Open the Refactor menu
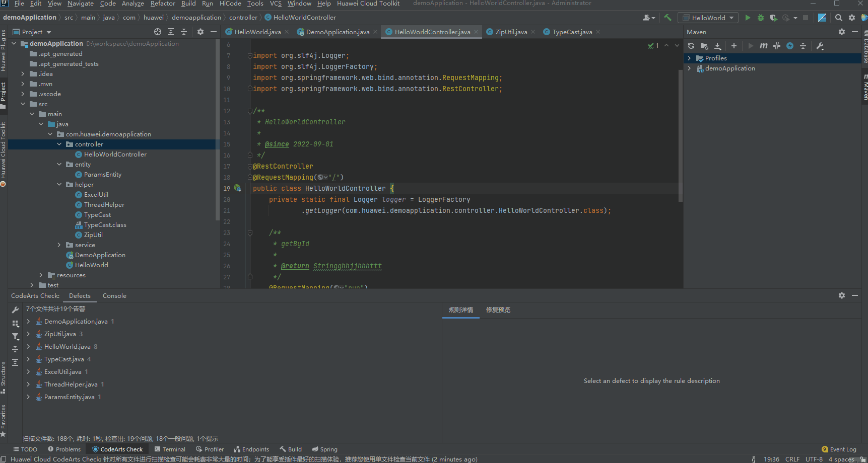 [x=163, y=4]
